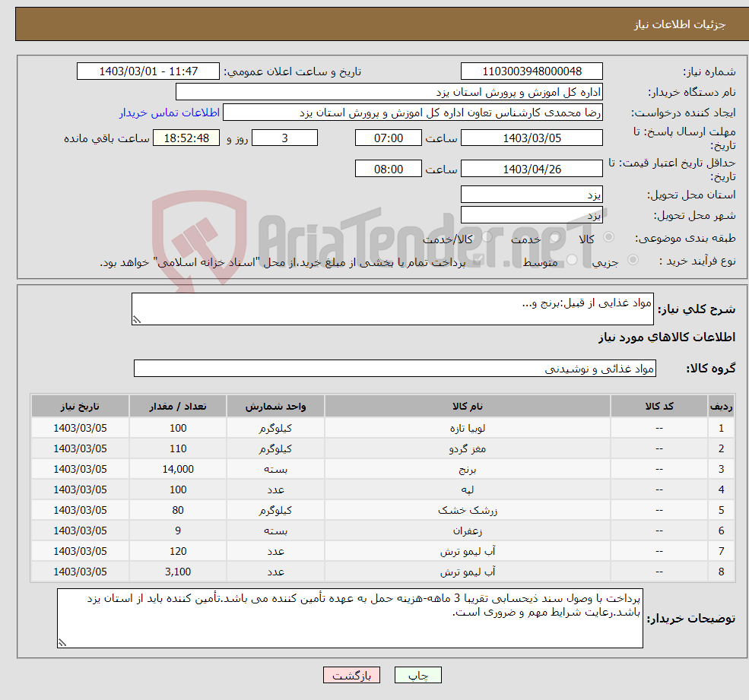Click the واحد شمارش column header
This screenshot has height=700, width=749.
275,406
